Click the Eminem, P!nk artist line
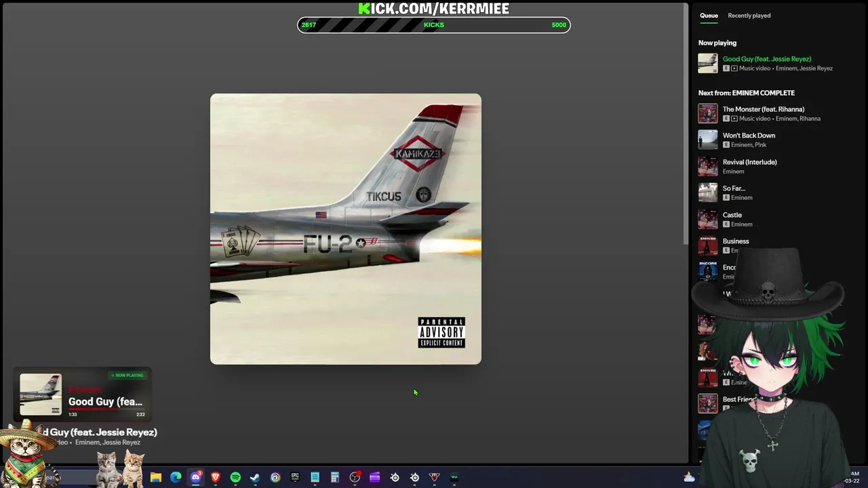The width and height of the screenshot is (868, 488). pyautogui.click(x=748, y=145)
